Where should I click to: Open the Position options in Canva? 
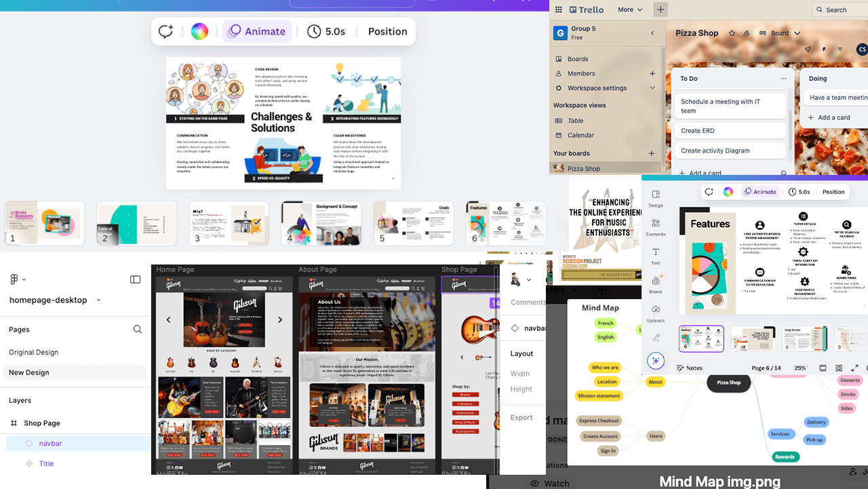(x=833, y=191)
